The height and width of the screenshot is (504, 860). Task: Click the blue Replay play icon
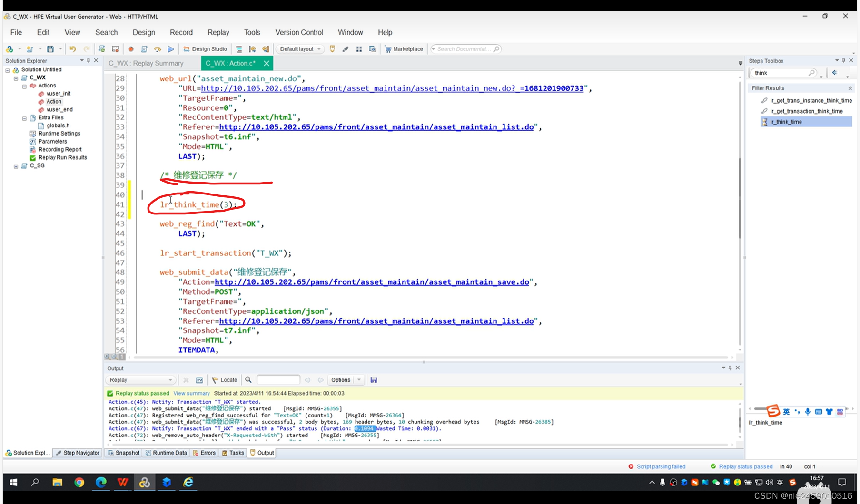pos(171,49)
